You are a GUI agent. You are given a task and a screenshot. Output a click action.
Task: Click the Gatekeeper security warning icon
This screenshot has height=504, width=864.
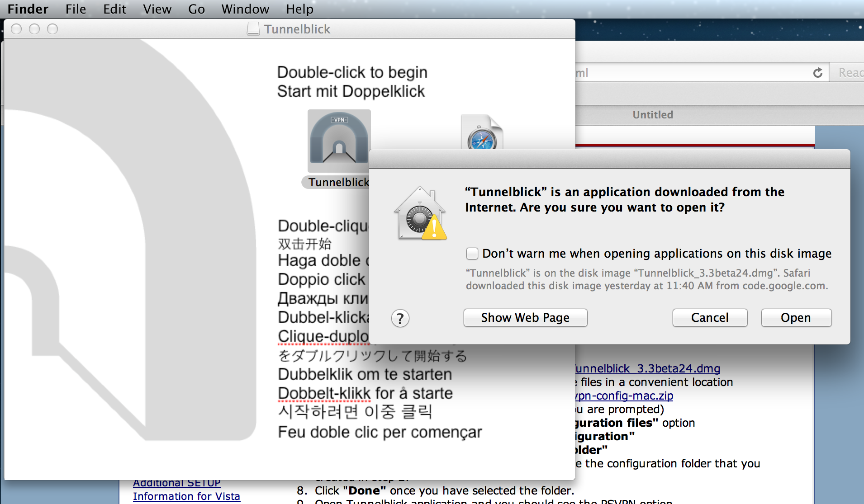tap(420, 214)
